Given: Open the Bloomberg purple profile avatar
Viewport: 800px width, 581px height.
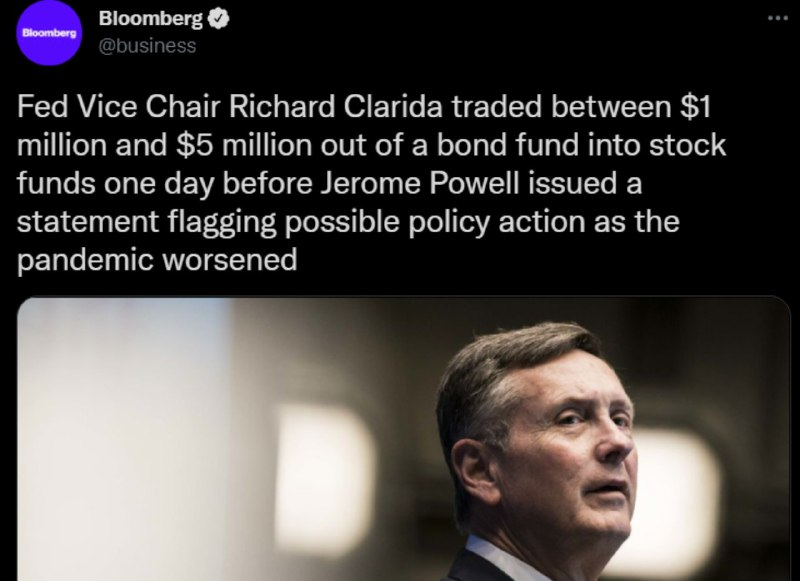Looking at the screenshot, I should [49, 33].
